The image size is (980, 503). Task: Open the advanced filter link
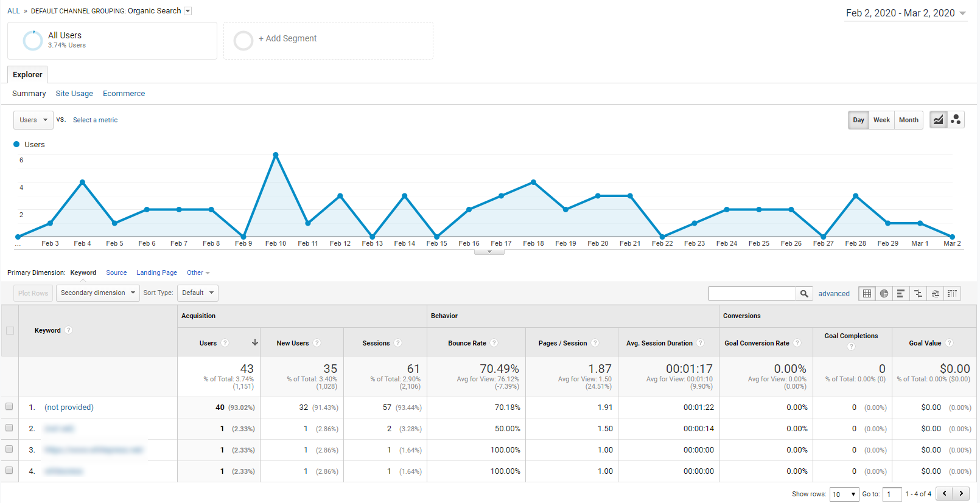click(x=834, y=293)
